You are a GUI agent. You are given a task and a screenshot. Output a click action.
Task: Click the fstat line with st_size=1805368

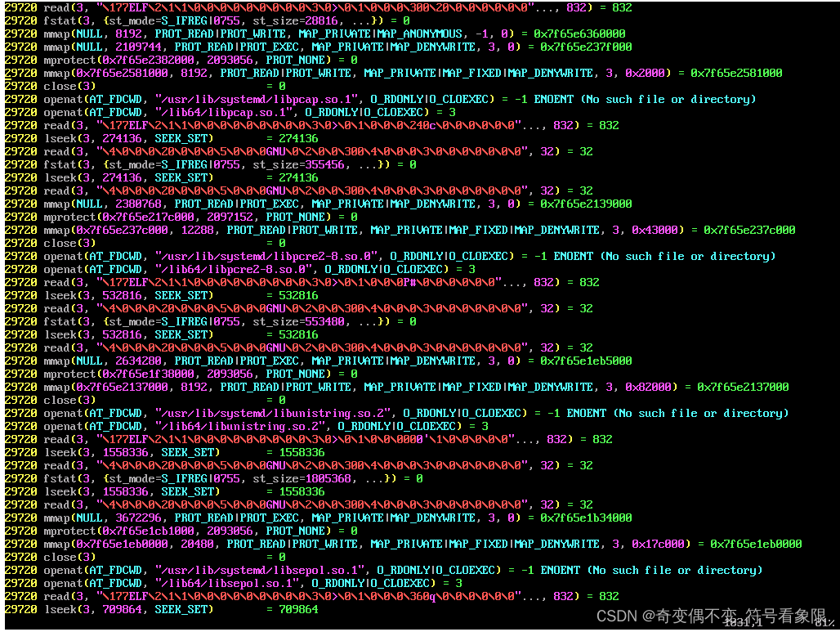[213, 478]
